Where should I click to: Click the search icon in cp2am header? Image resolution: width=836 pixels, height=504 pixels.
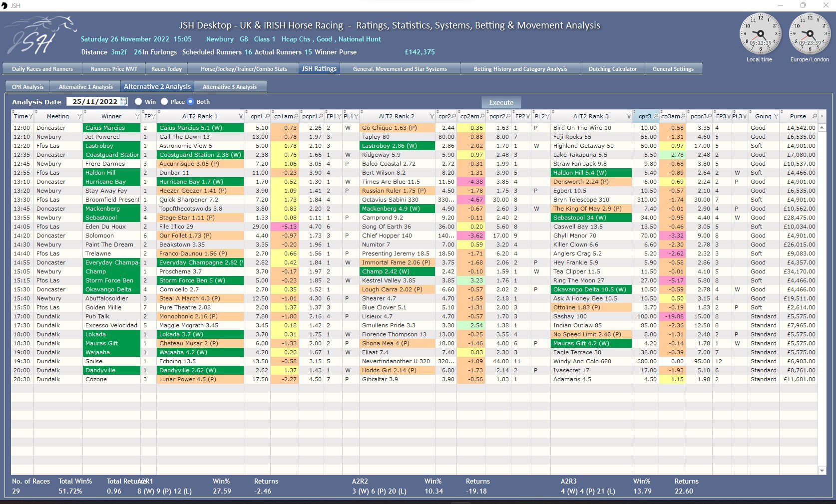click(482, 116)
